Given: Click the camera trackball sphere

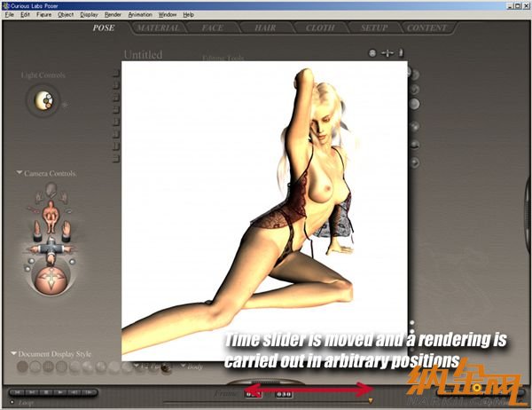Looking at the screenshot, I should [51, 279].
